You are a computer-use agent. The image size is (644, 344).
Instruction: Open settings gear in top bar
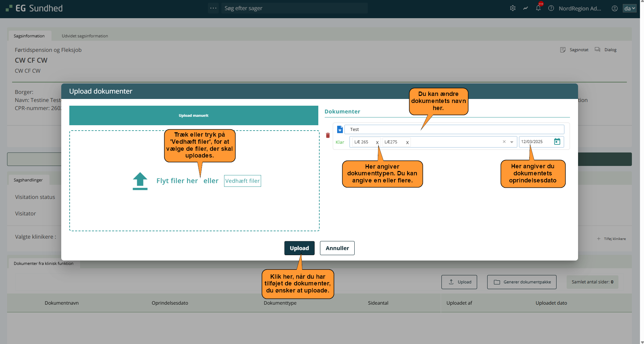pyautogui.click(x=513, y=8)
